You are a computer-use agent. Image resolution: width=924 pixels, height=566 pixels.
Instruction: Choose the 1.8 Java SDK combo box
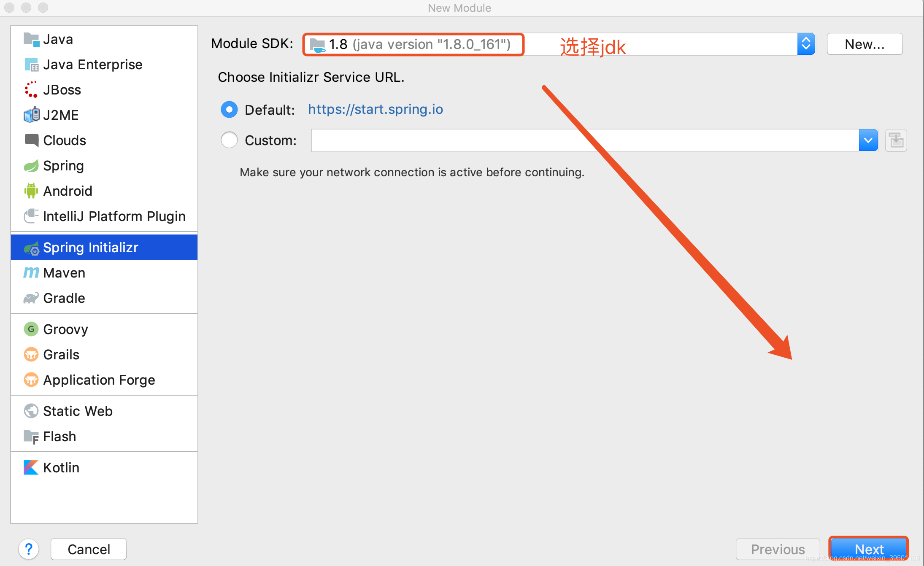tap(559, 44)
